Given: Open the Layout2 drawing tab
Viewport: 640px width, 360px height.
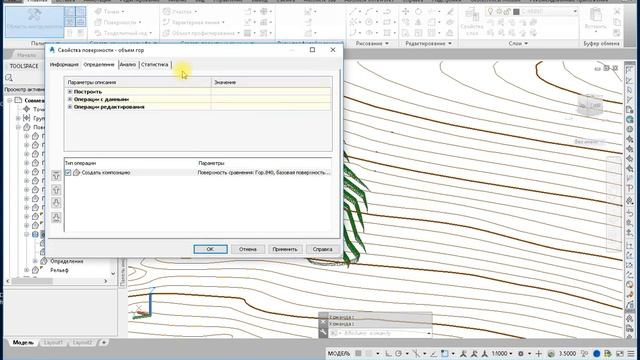Looking at the screenshot, I should click(82, 342).
